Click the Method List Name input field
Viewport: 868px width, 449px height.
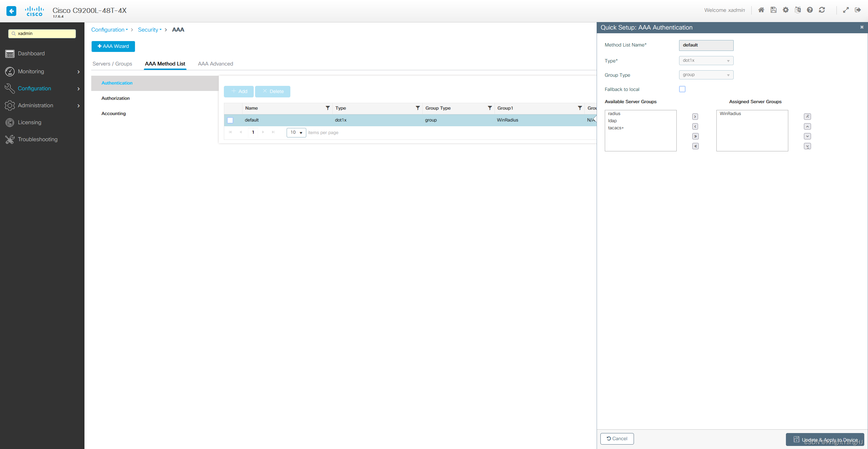[706, 45]
